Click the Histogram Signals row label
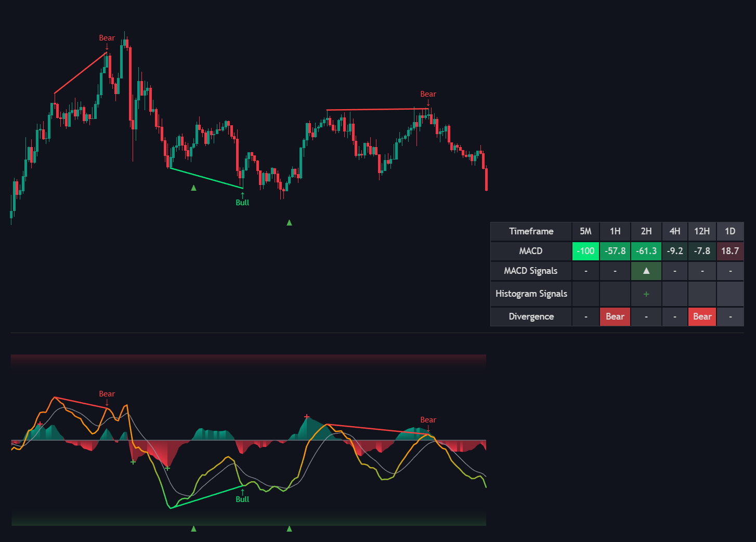 pyautogui.click(x=531, y=294)
